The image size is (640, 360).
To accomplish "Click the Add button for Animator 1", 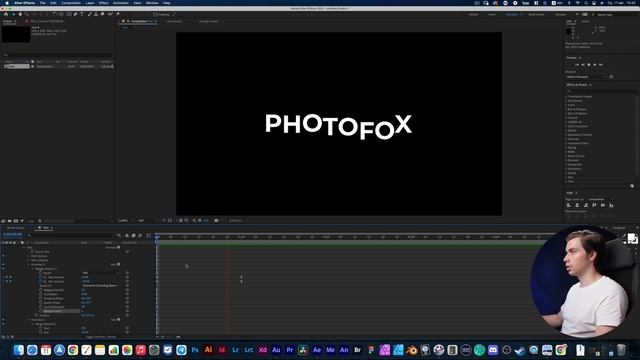I will click(116, 264).
